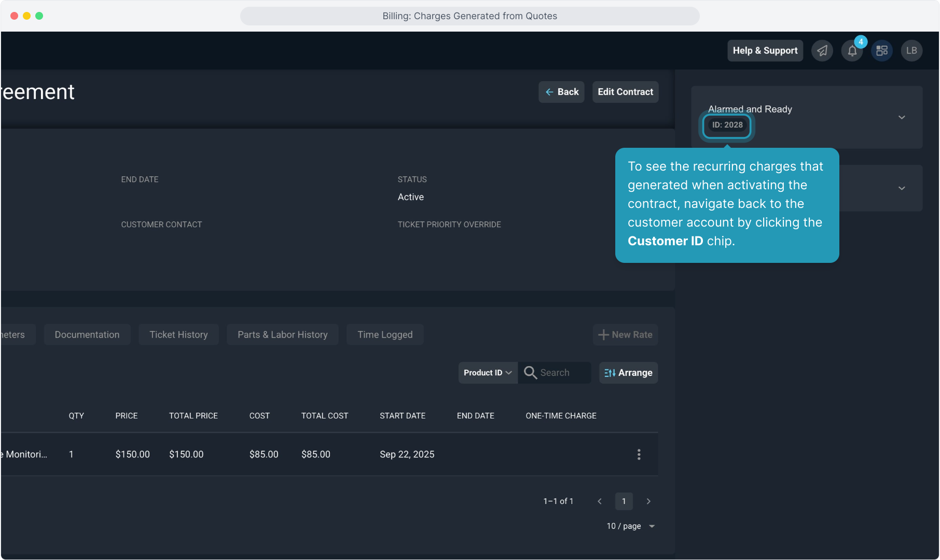The width and height of the screenshot is (940, 560).
Task: Open the row actions three-dot menu
Action: coord(639,454)
